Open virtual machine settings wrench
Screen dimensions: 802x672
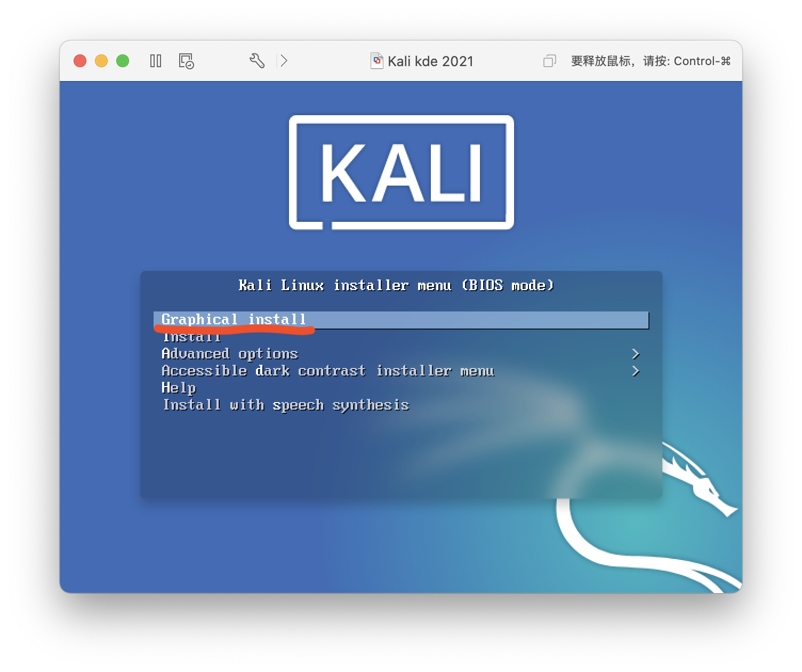click(257, 61)
